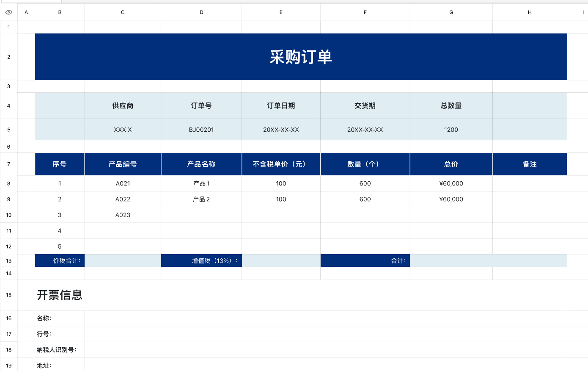The width and height of the screenshot is (588, 371).
Task: Select row 15 header
Action: click(x=8, y=295)
